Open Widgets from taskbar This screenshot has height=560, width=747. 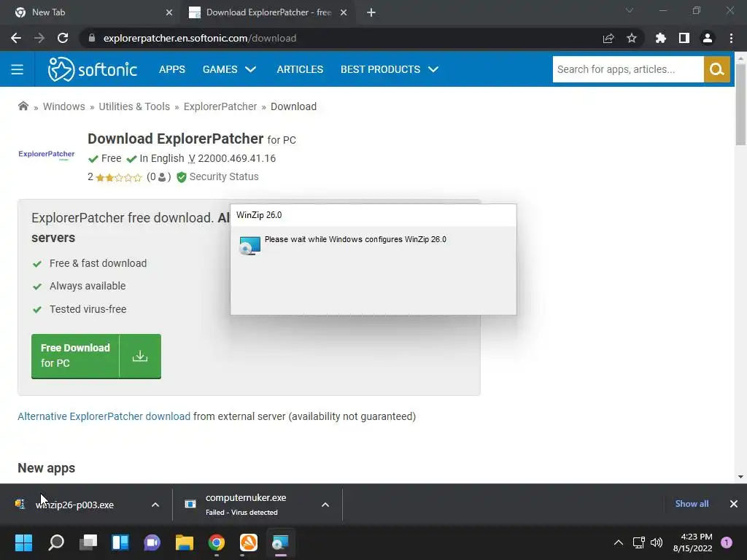point(120,542)
